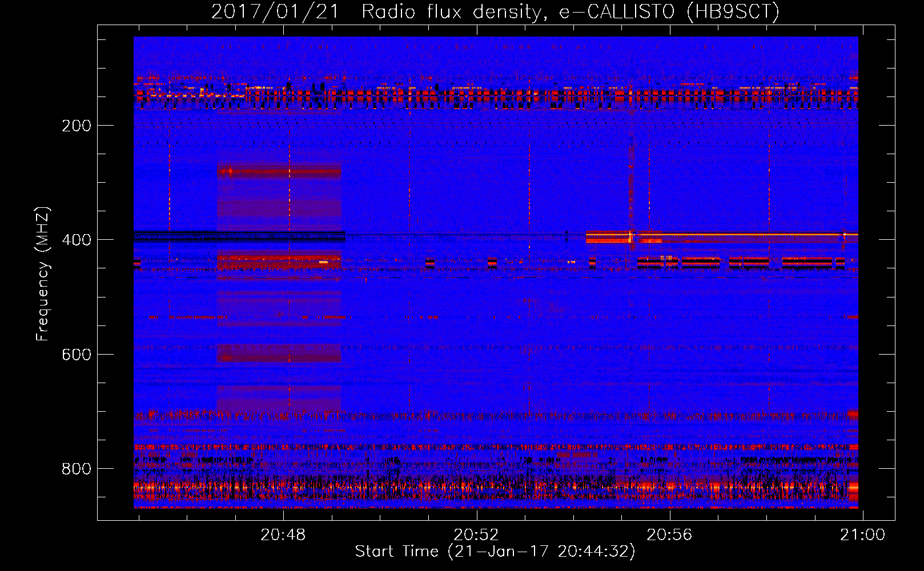This screenshot has width=924, height=571.
Task: Click the 21:00 time tick label
Action: [x=862, y=535]
